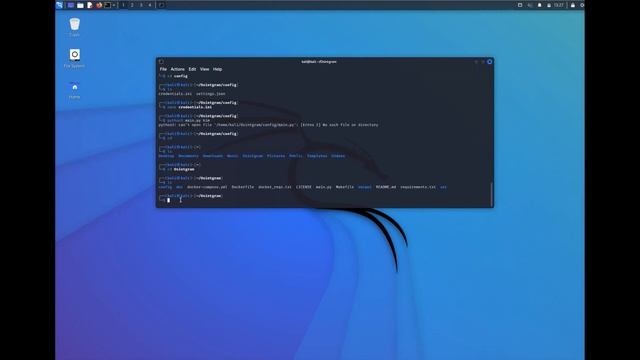Viewport: 640px width, 360px height.
Task: Click 'Pictures' in home directory listing
Action: (x=276, y=156)
